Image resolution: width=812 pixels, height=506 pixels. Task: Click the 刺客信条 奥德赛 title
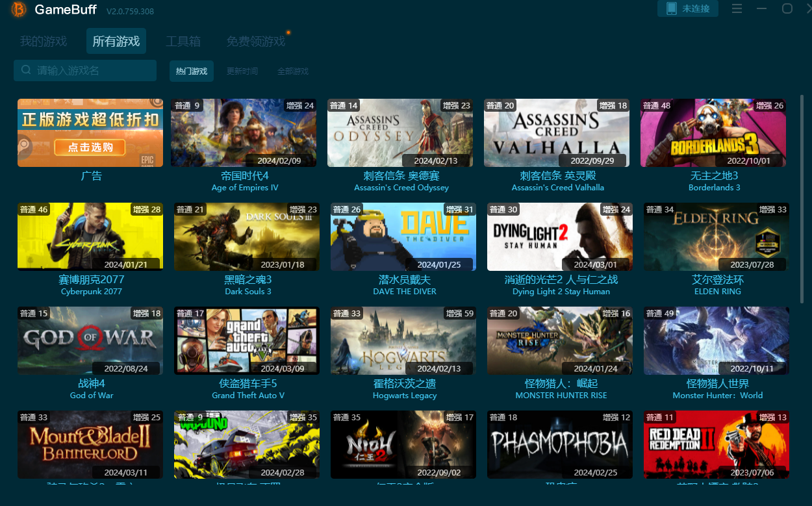pyautogui.click(x=401, y=176)
